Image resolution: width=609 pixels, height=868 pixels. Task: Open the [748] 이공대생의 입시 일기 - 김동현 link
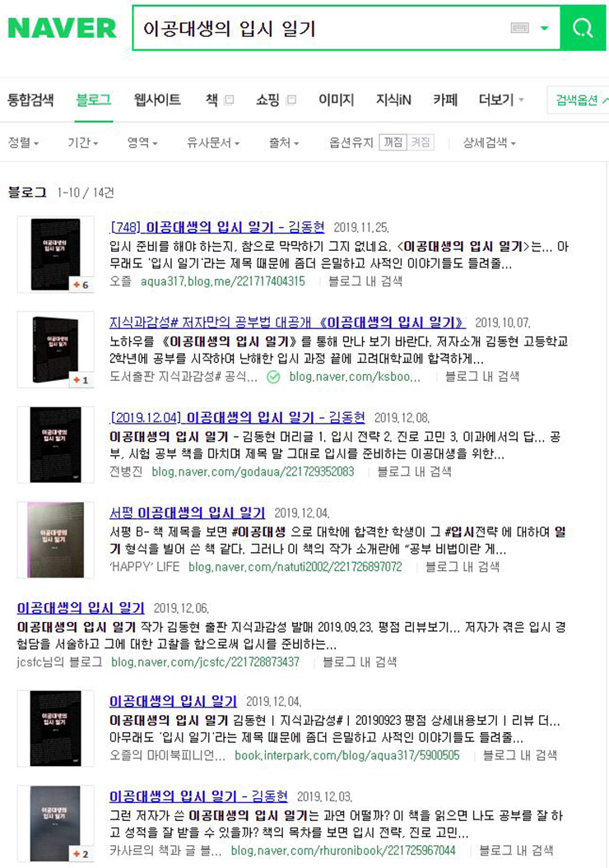[x=217, y=227]
